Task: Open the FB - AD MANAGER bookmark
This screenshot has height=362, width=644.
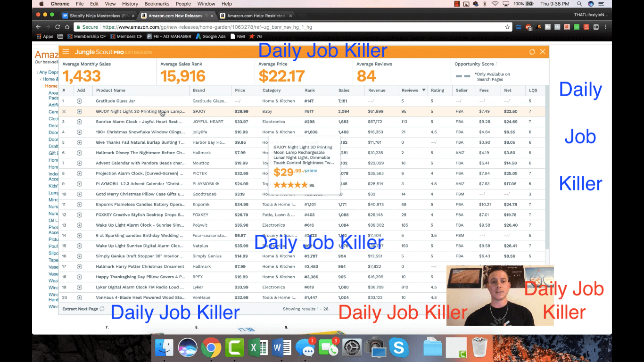Action: [x=169, y=36]
